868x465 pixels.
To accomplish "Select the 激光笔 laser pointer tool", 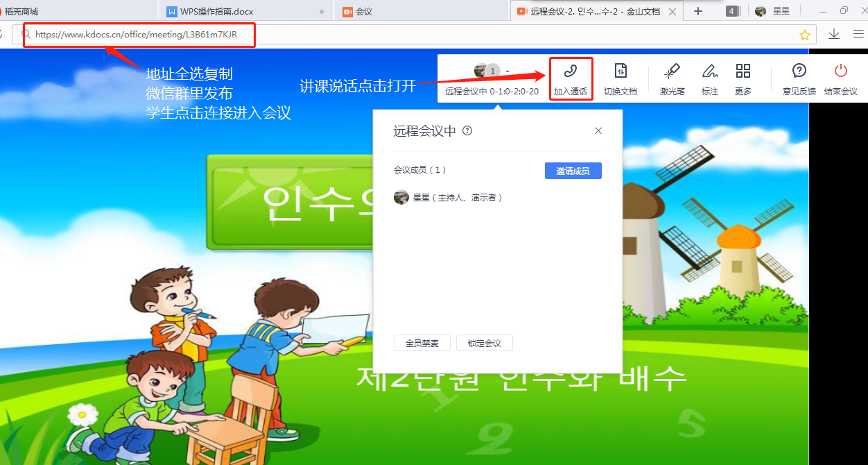I will (672, 79).
